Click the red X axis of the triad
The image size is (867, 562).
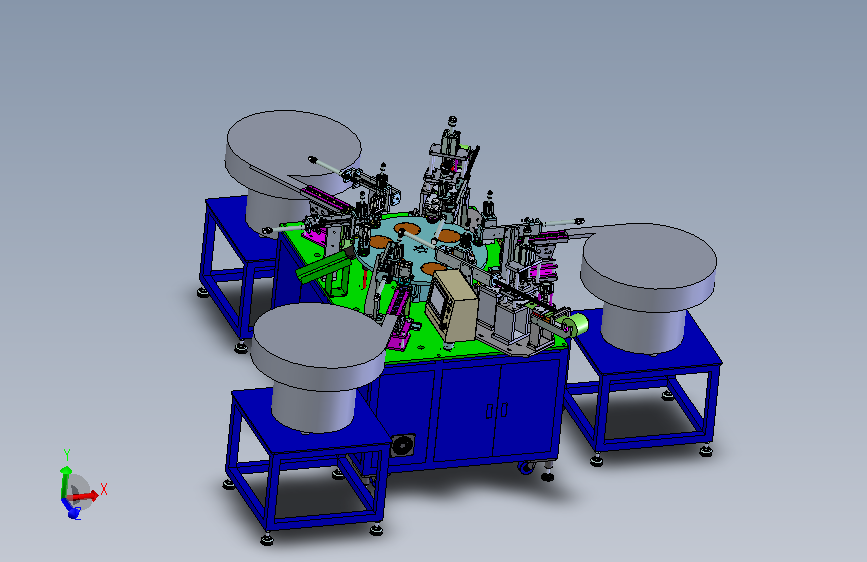tap(84, 496)
